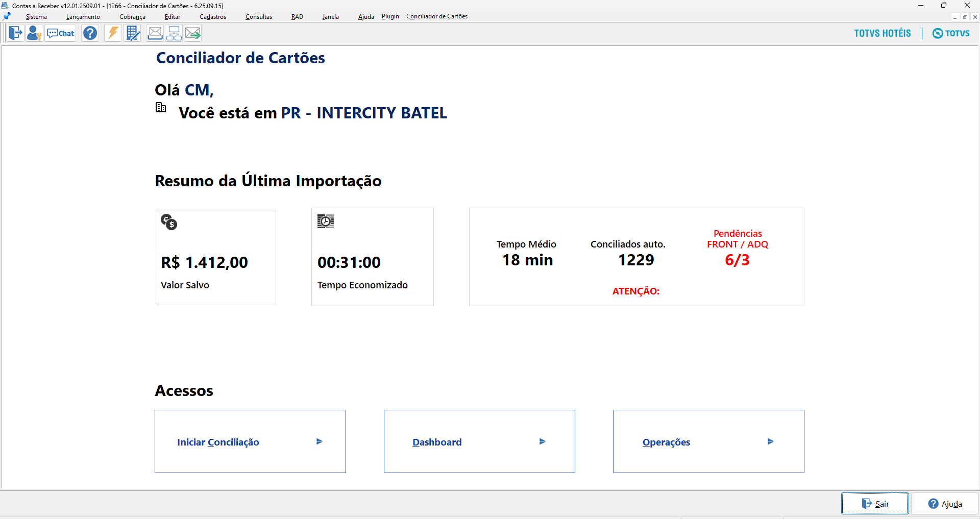980x519 pixels.
Task: Open the Sistema menu
Action: 36,17
